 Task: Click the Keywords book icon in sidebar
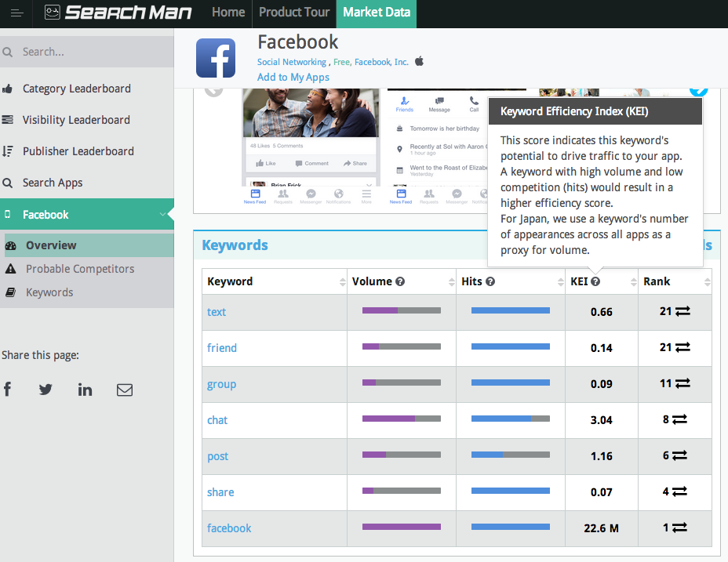click(10, 292)
